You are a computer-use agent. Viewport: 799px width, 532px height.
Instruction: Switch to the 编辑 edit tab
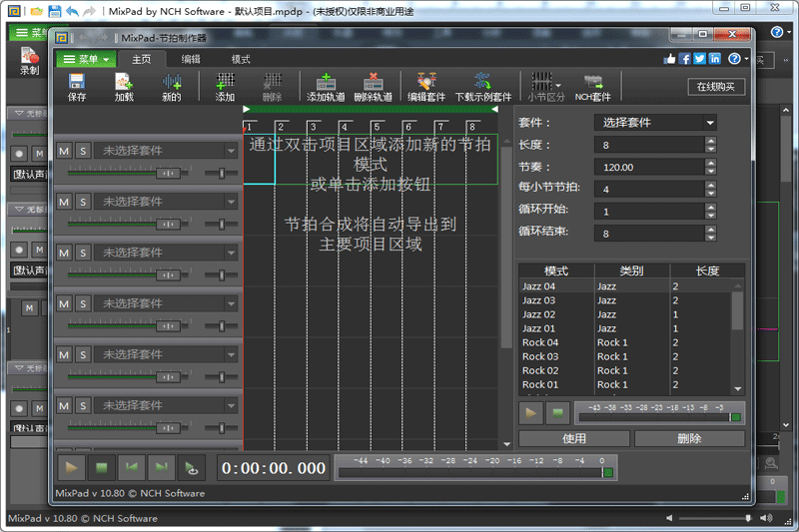[191, 59]
